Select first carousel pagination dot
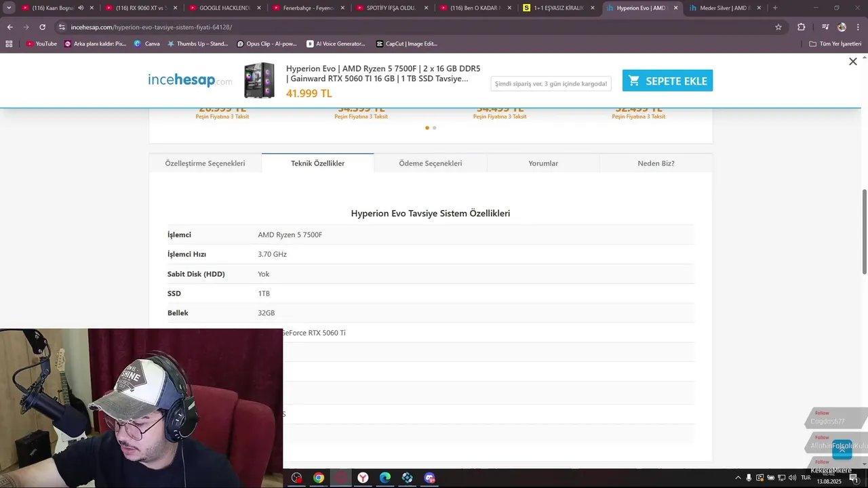 tap(427, 127)
